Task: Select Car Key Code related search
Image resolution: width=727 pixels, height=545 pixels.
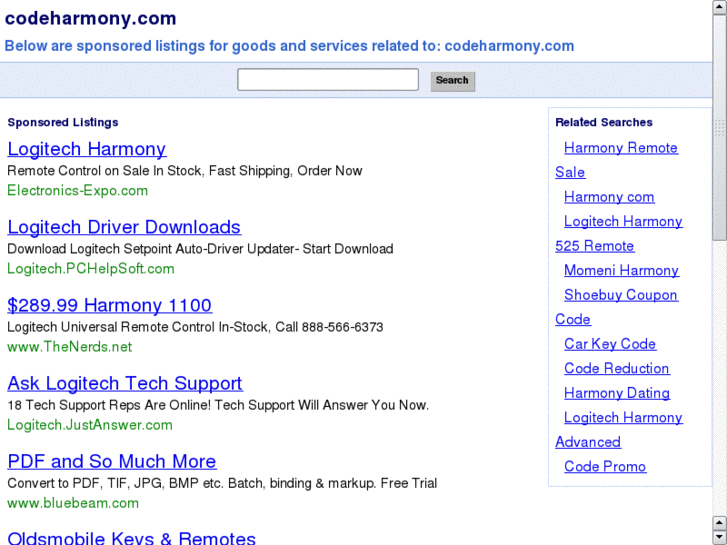Action: (x=610, y=344)
